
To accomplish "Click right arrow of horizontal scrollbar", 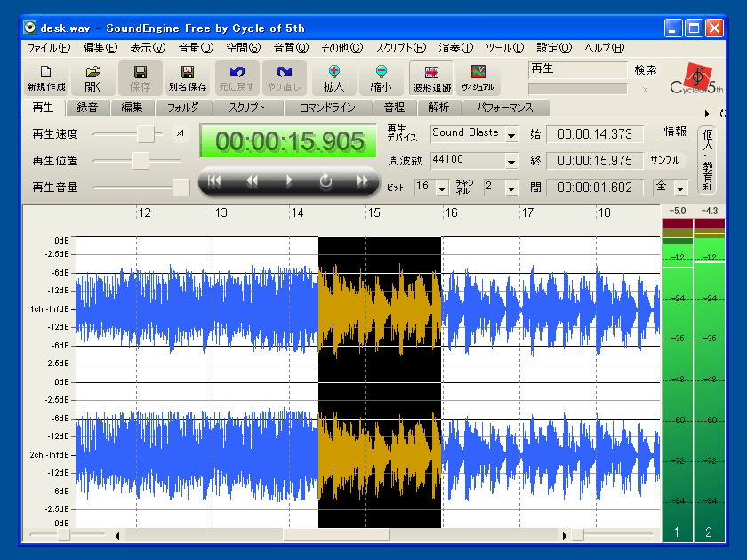I will point(565,536).
